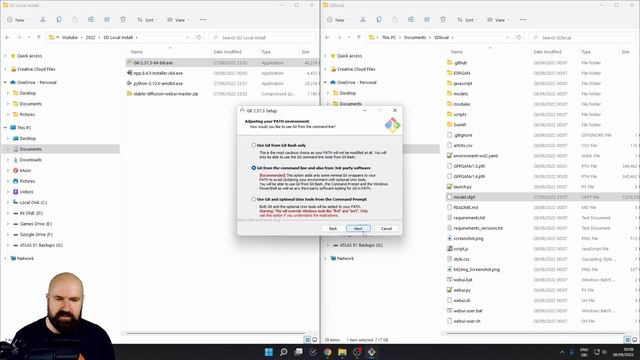Screen dimensions: 640x360
Task: Select 'Use Git from Git Bash only' option
Action: tap(254, 145)
